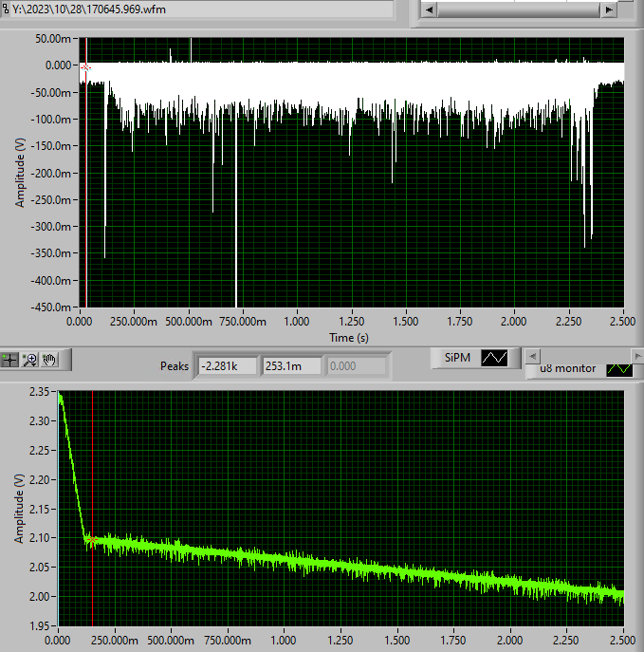Screen dimensions: 644x652
Task: Click the 1.250 tick on top graph X axis
Action: pos(352,322)
